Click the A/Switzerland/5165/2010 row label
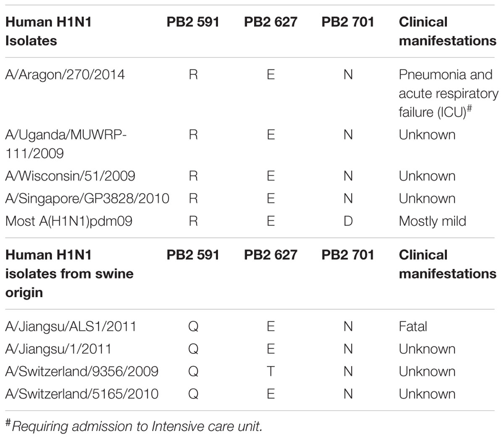 pos(82,394)
